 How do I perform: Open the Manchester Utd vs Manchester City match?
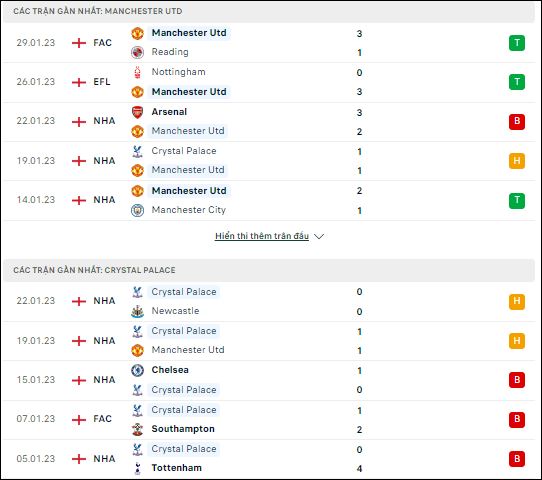(x=269, y=200)
